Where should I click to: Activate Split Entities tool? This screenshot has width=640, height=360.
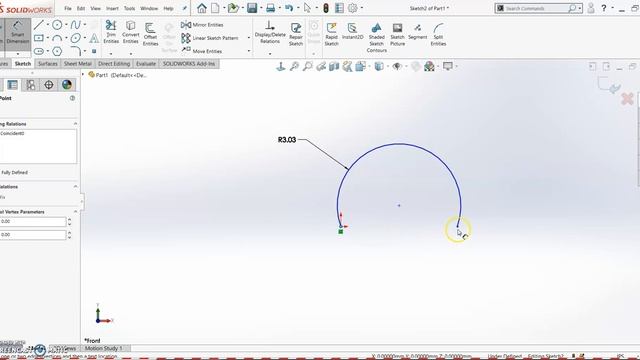438,34
